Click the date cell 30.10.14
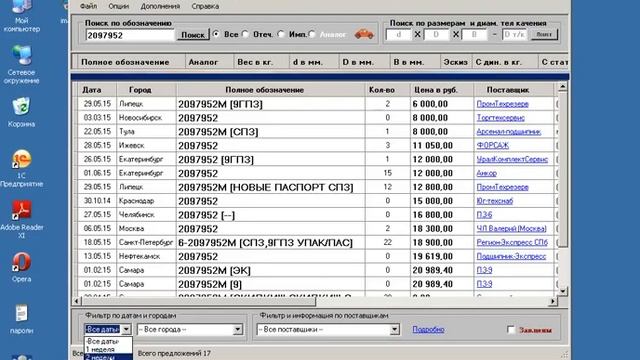The height and width of the screenshot is (360, 640). coord(97,201)
